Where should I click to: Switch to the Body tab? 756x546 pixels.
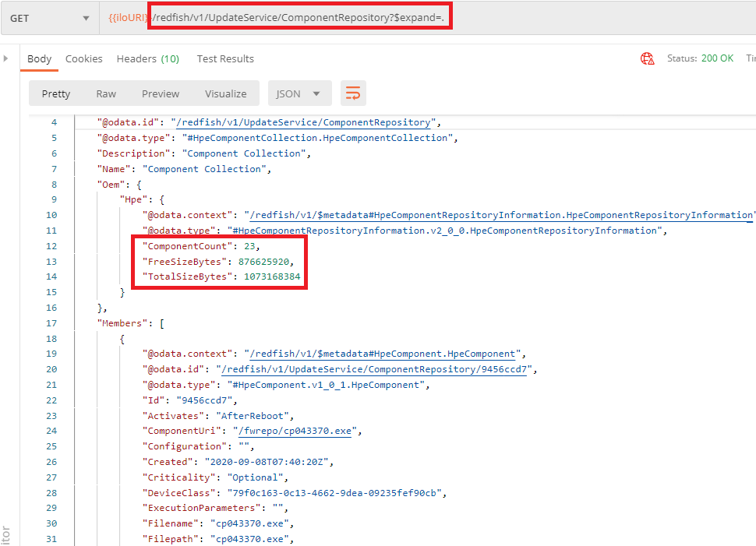(39, 58)
